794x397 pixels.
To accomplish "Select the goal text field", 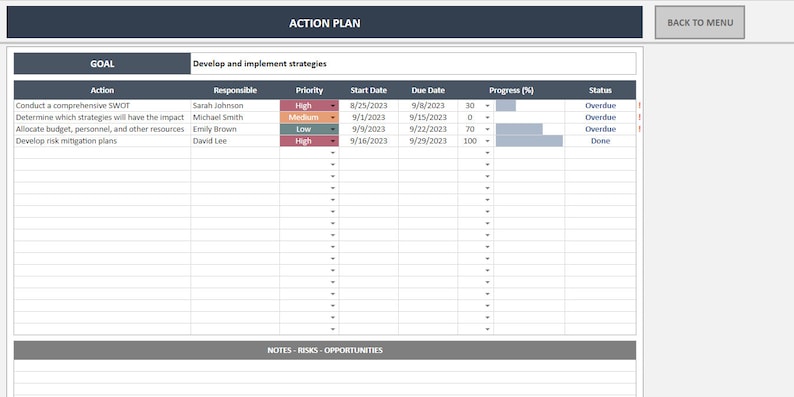I will [x=413, y=64].
